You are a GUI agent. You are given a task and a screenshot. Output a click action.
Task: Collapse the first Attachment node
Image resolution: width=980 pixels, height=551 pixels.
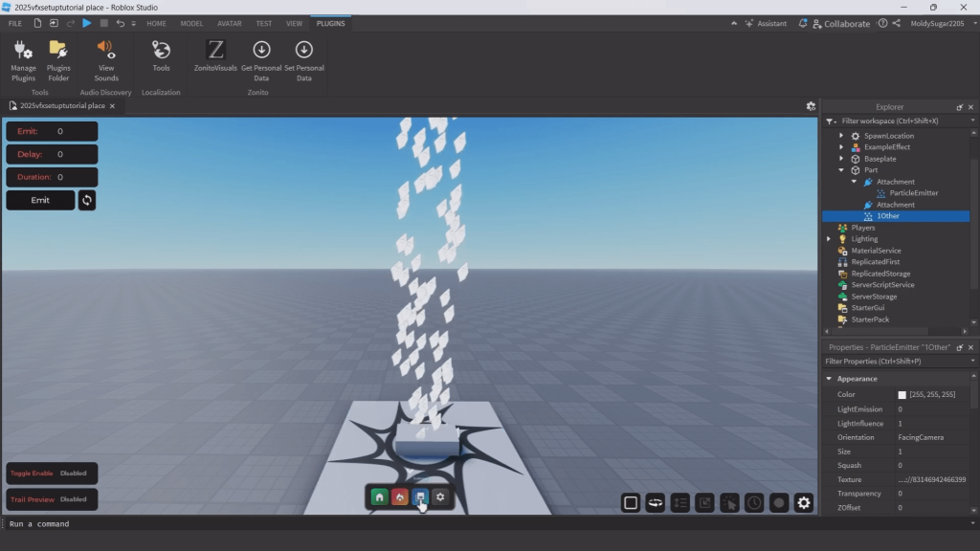(x=855, y=182)
